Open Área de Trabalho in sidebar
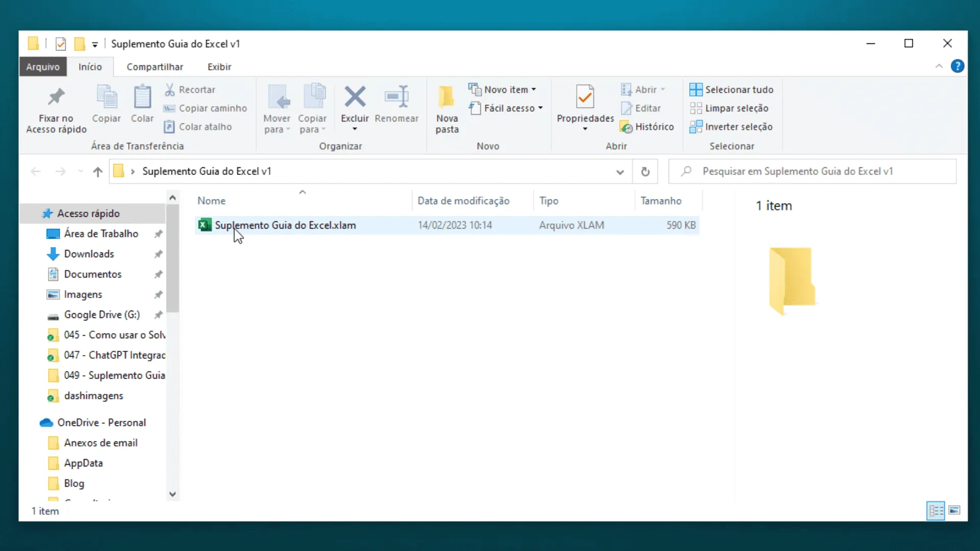 pos(101,234)
